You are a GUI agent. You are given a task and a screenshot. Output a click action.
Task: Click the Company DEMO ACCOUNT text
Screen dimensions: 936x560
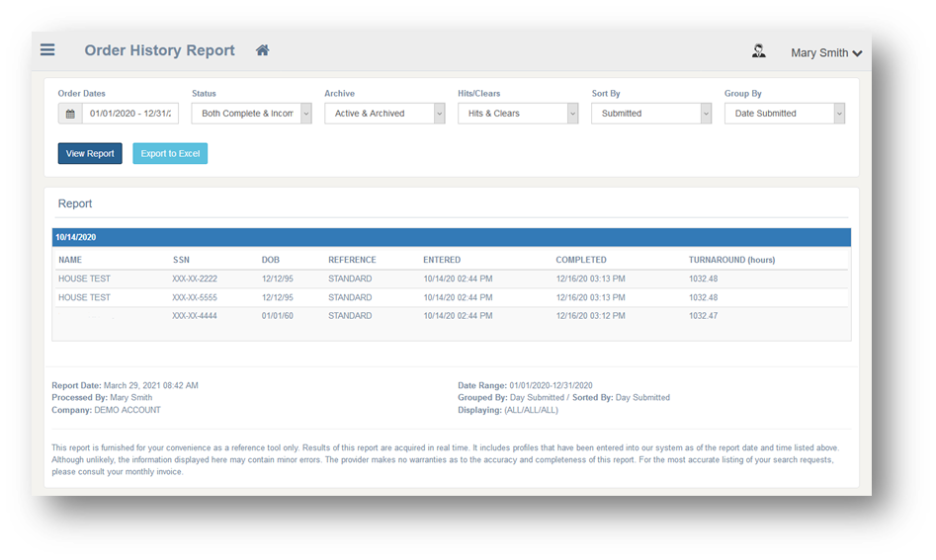point(107,410)
